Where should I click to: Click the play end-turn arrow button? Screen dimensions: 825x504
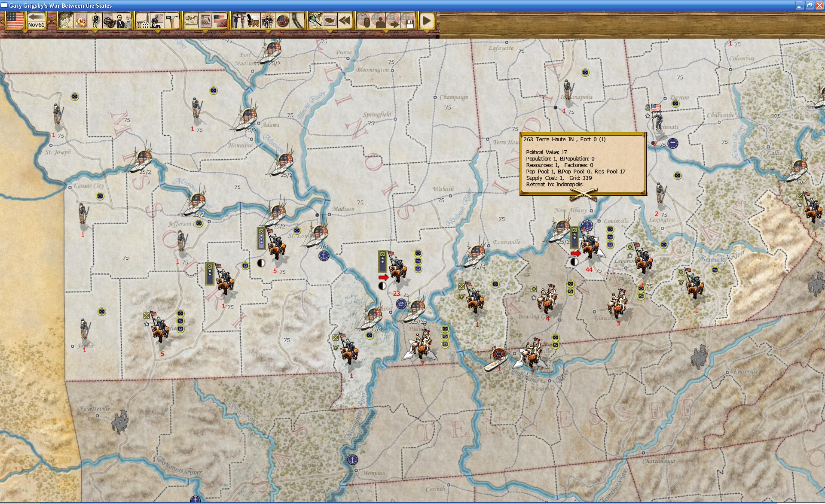coord(427,20)
